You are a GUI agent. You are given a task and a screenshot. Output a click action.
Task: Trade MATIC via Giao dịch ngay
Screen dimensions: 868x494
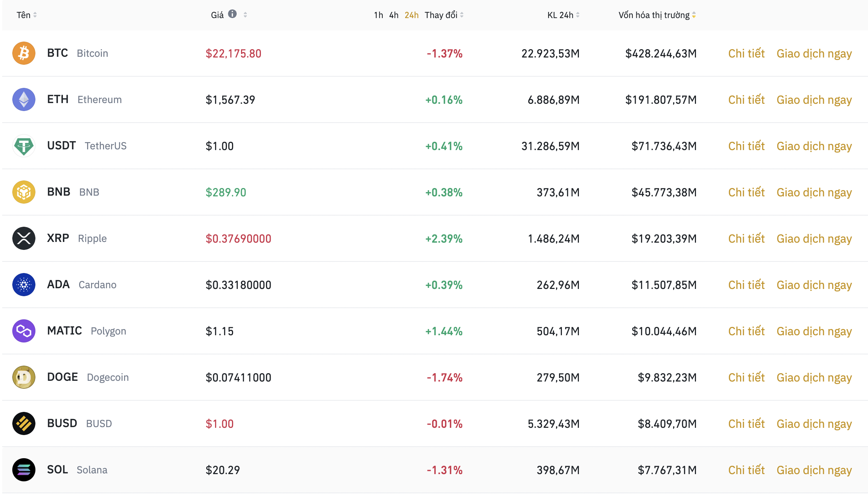(814, 331)
